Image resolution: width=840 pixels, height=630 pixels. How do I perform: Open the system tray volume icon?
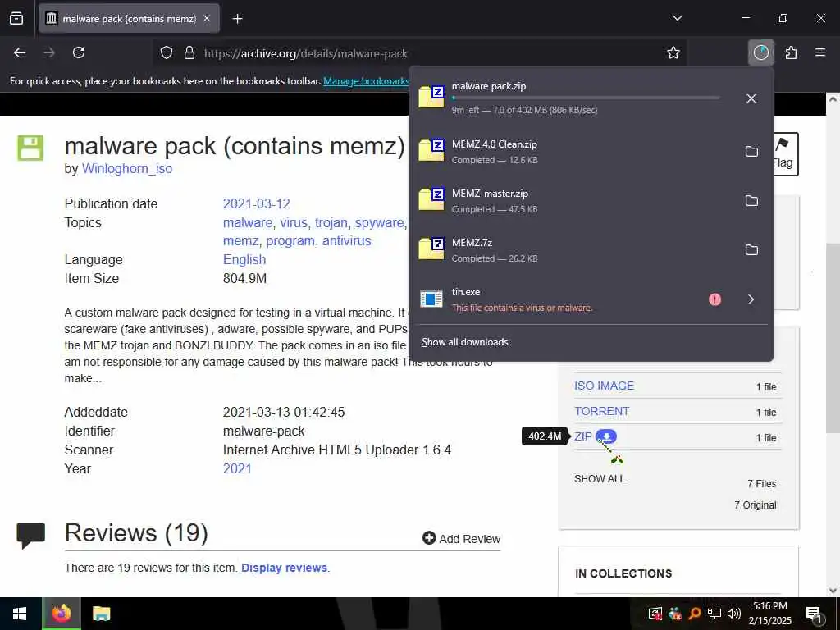(734, 614)
